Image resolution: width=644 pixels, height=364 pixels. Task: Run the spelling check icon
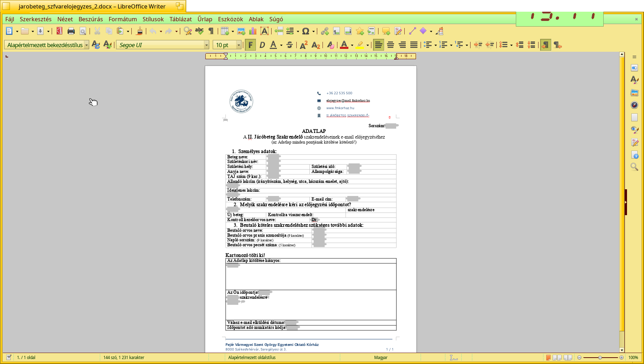[199, 31]
